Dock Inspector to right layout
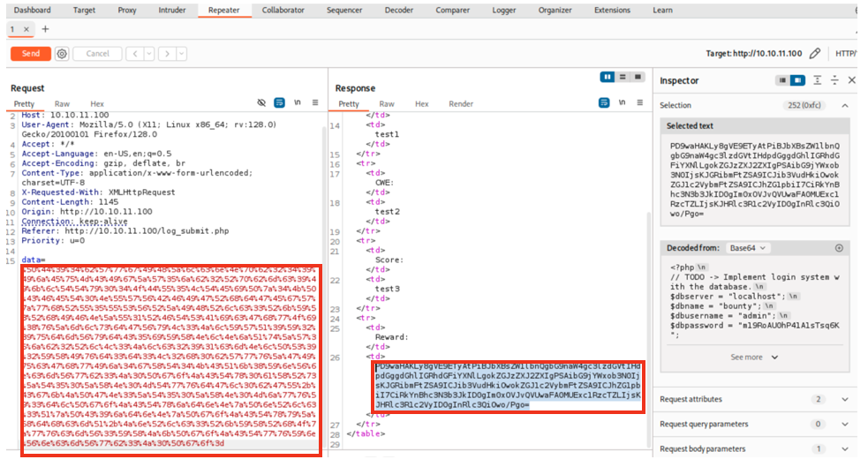The height and width of the screenshot is (467, 868). coord(797,80)
